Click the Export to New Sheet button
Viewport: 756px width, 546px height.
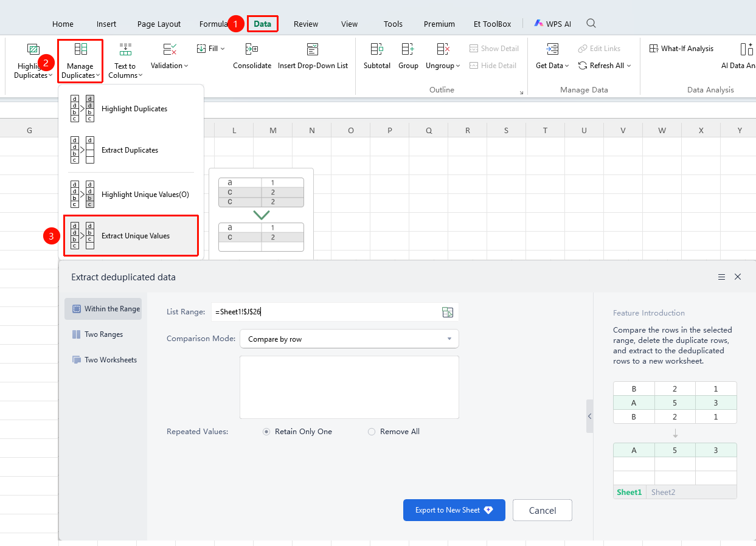(454, 510)
